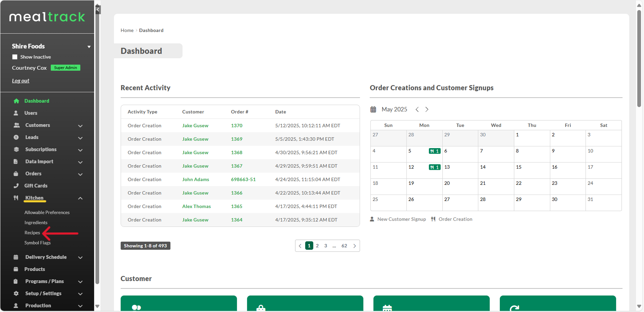Expand the Delivery Schedule menu

[x=80, y=258]
